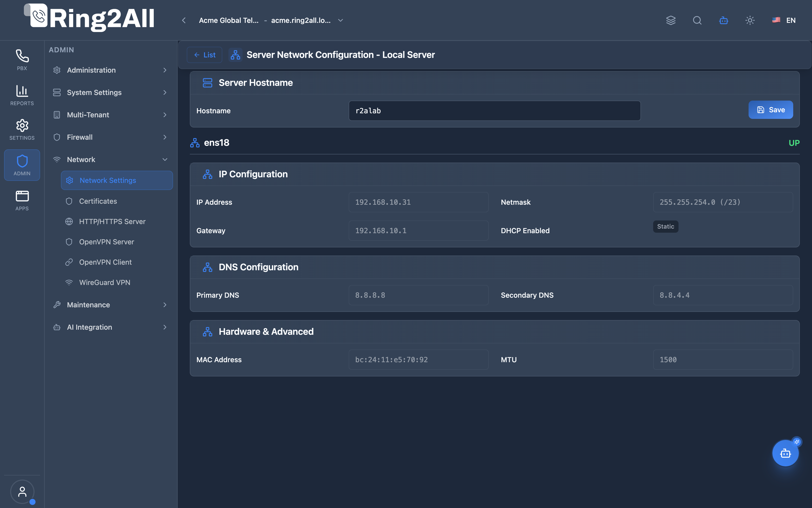
Task: Expand the System Settings menu
Action: pos(110,92)
